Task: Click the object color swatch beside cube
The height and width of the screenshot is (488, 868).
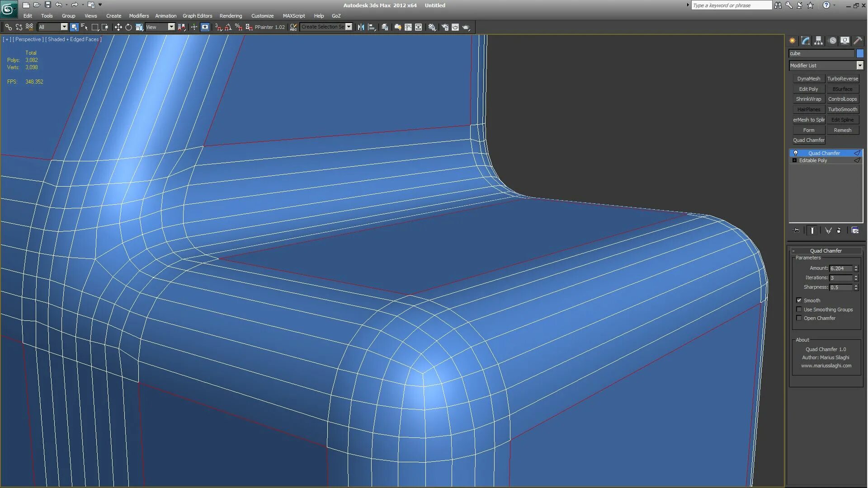Action: [x=860, y=53]
